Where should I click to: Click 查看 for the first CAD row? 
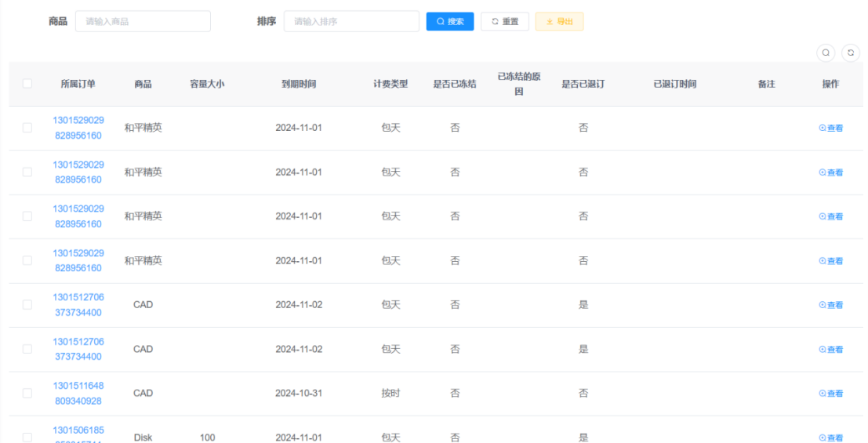[x=830, y=305]
